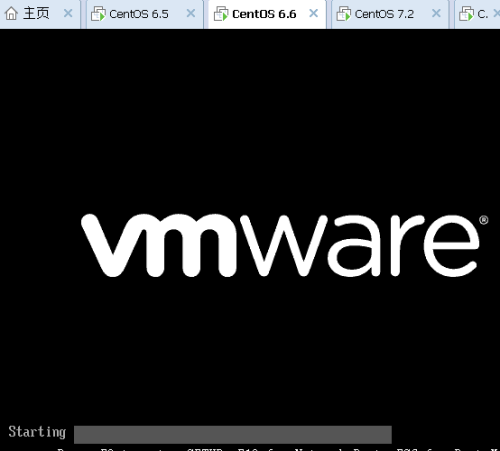
Task: Close the 主页 home tab
Action: pos(68,14)
